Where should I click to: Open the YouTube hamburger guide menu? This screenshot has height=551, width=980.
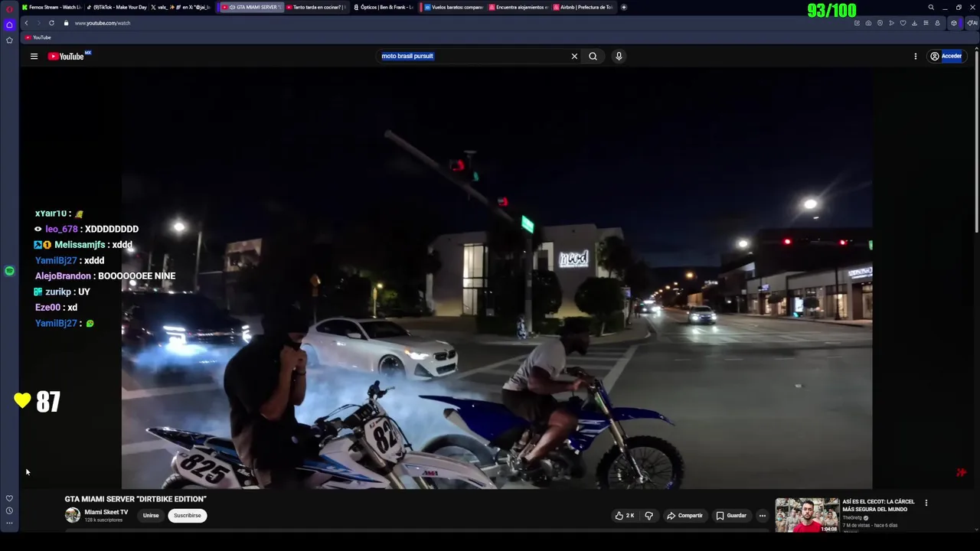point(34,56)
